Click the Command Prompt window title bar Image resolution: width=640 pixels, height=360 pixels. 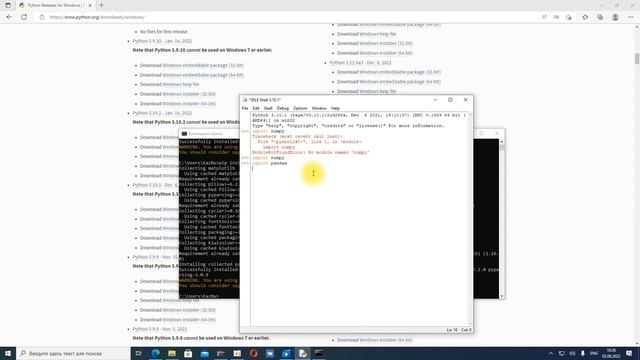(x=209, y=133)
